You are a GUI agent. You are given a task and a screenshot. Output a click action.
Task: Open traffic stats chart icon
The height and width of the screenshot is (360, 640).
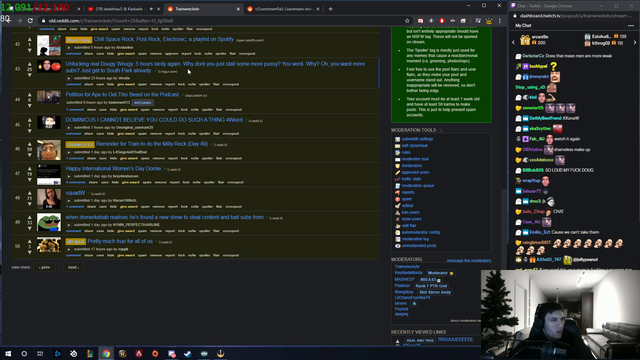[398, 179]
